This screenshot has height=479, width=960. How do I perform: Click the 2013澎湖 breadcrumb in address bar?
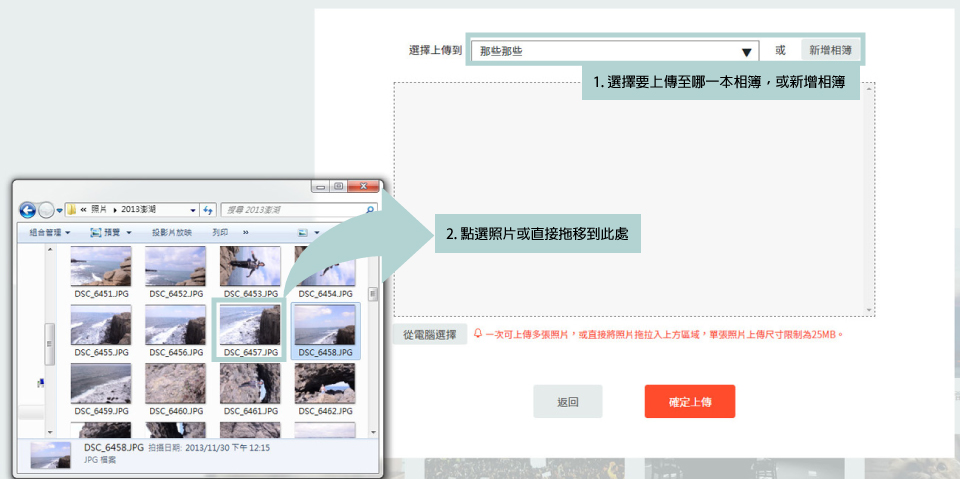click(x=138, y=209)
